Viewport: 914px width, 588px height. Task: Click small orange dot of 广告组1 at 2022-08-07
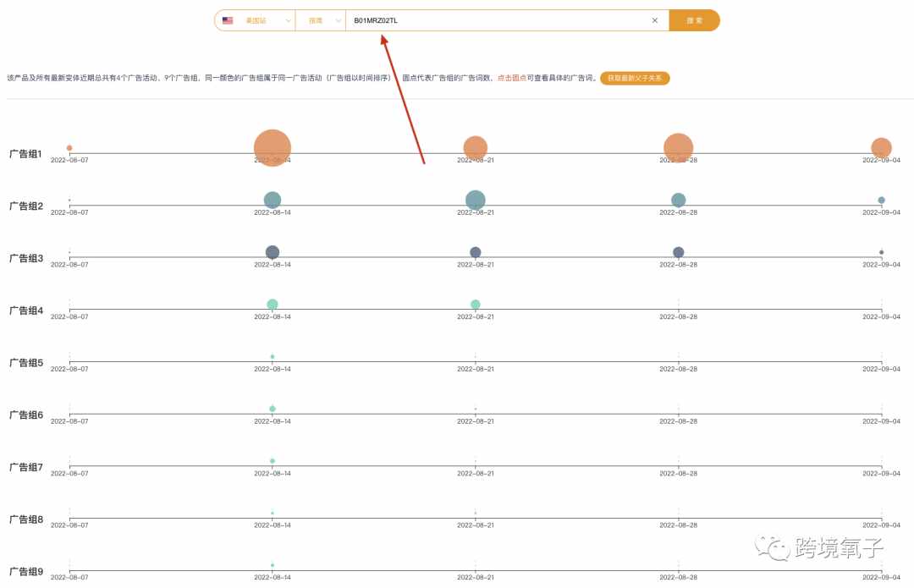69,148
